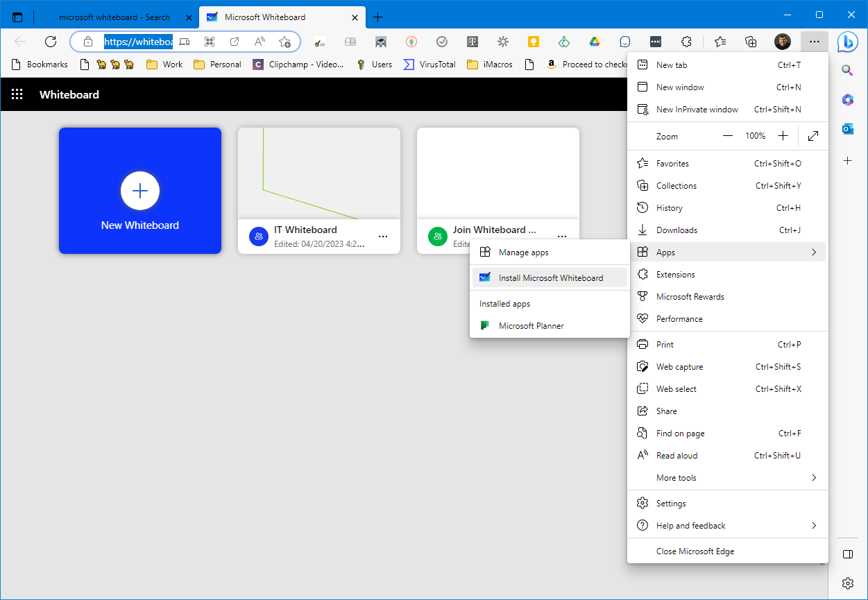Click the Outlook icon in sidebar

[x=847, y=130]
